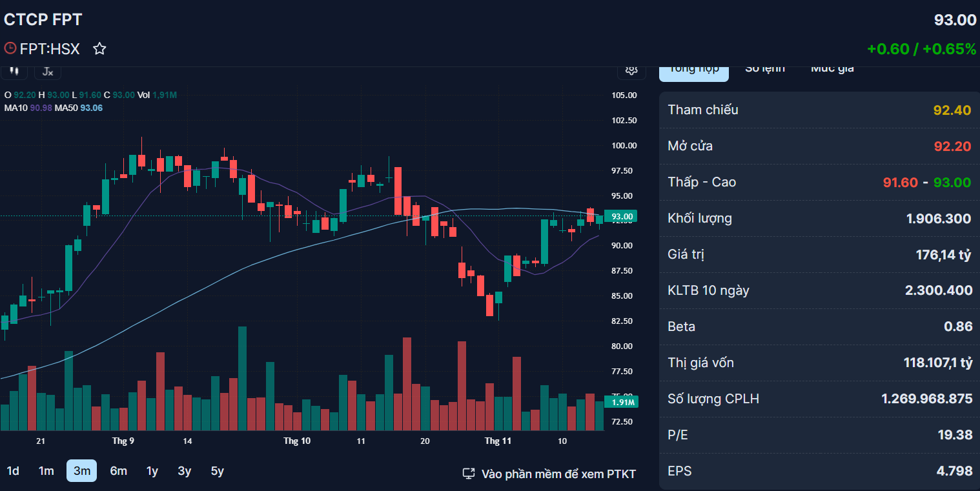This screenshot has width=980, height=491.
Task: Select the 1d time range
Action: point(13,471)
